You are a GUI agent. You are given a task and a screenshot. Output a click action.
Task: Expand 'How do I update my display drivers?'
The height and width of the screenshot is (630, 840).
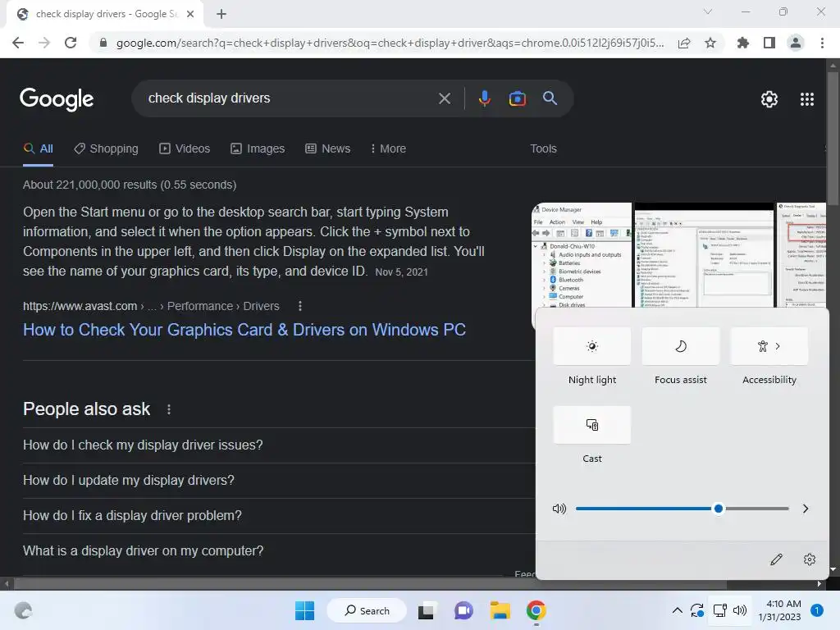coord(277,481)
